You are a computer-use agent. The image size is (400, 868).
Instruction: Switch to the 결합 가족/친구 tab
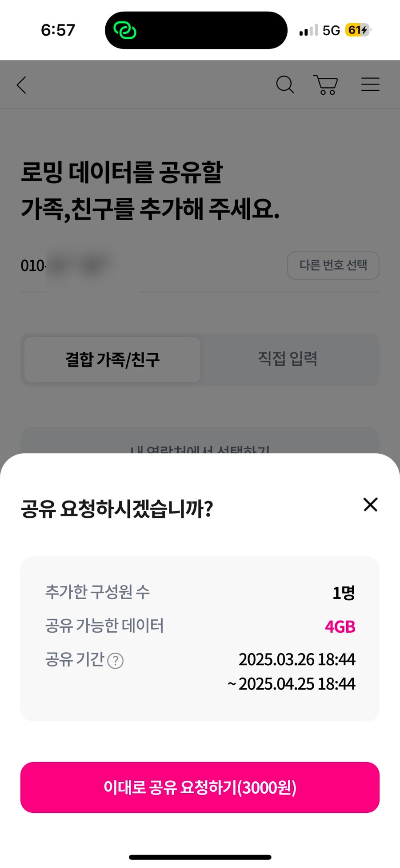112,359
